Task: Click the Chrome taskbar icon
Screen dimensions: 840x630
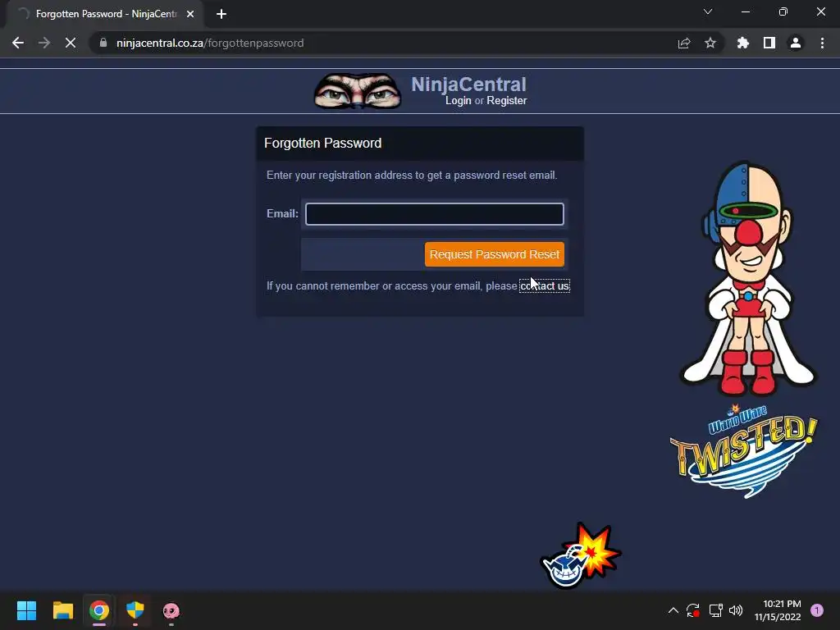Action: pos(99,610)
